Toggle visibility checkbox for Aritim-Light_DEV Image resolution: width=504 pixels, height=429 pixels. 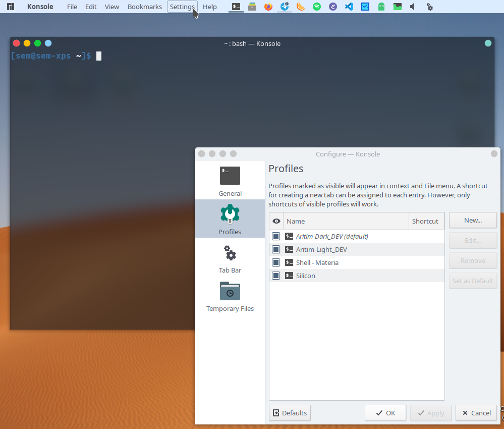276,249
